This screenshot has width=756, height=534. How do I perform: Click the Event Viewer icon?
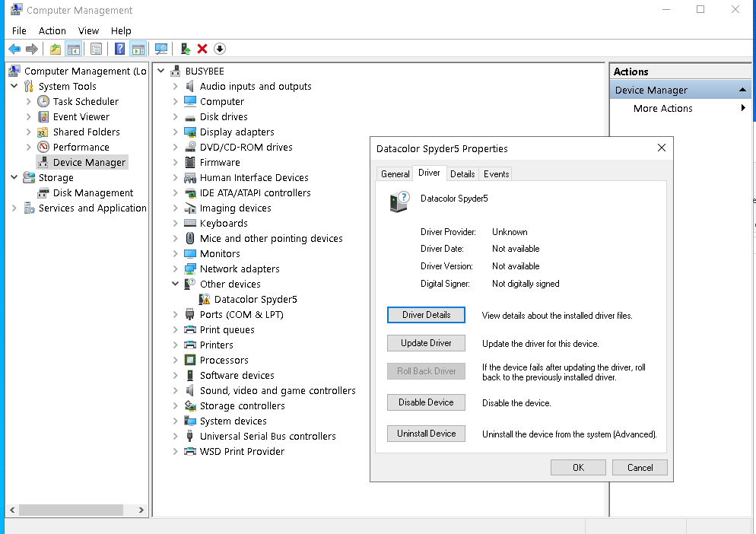(43, 116)
